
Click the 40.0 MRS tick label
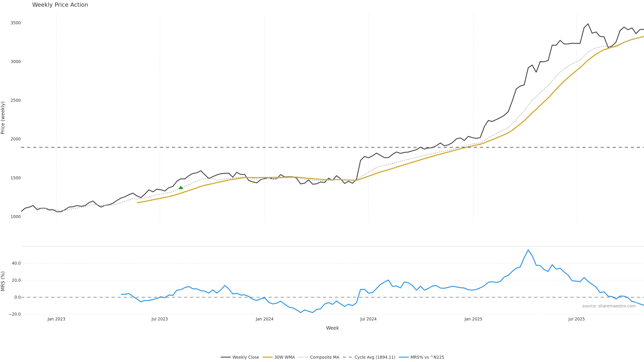coord(16,263)
